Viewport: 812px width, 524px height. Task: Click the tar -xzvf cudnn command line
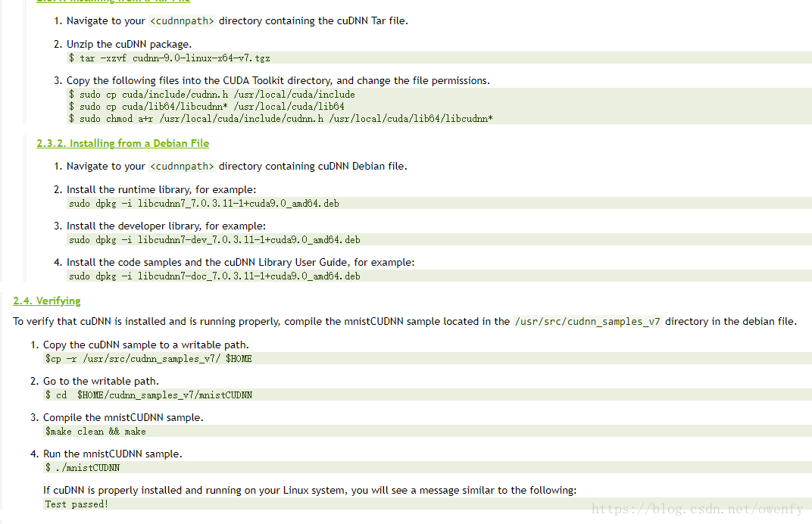[x=170, y=58]
